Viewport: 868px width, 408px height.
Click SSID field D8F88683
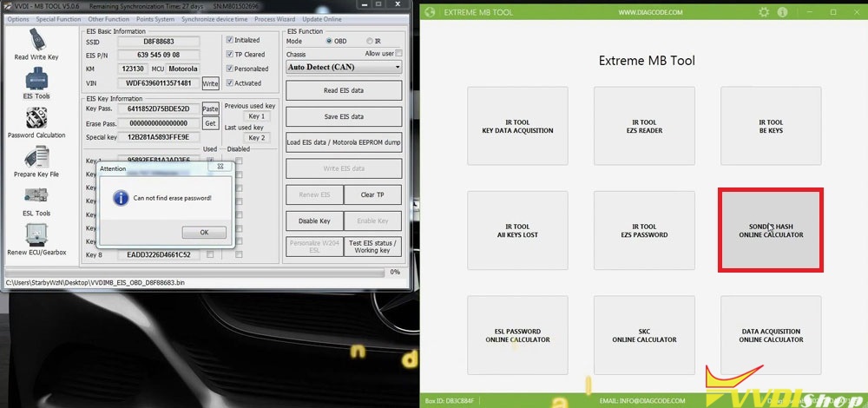pyautogui.click(x=158, y=42)
